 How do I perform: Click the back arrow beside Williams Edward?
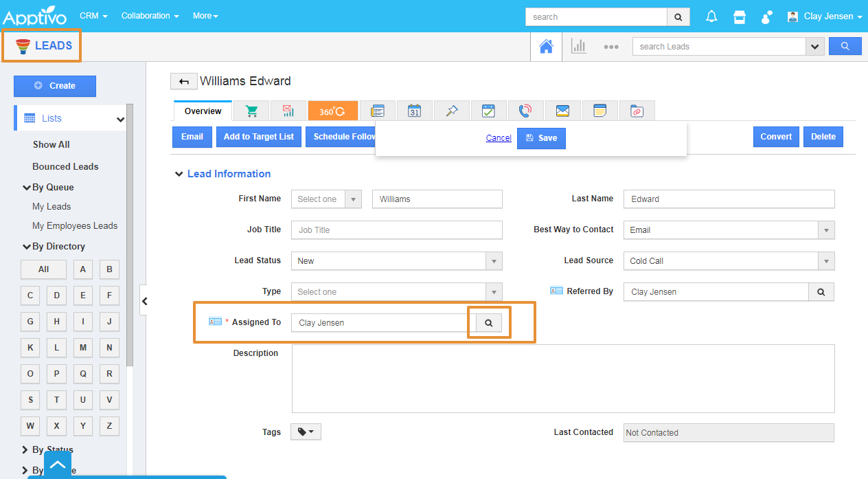click(183, 82)
